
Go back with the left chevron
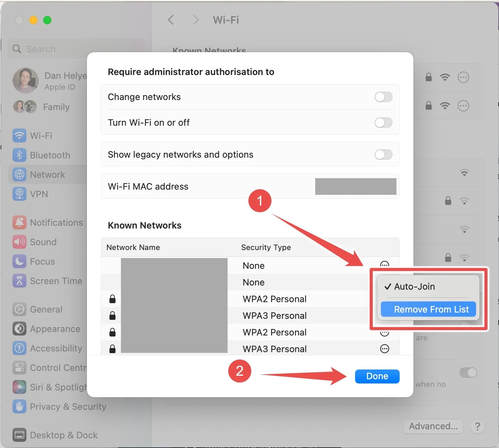click(171, 20)
